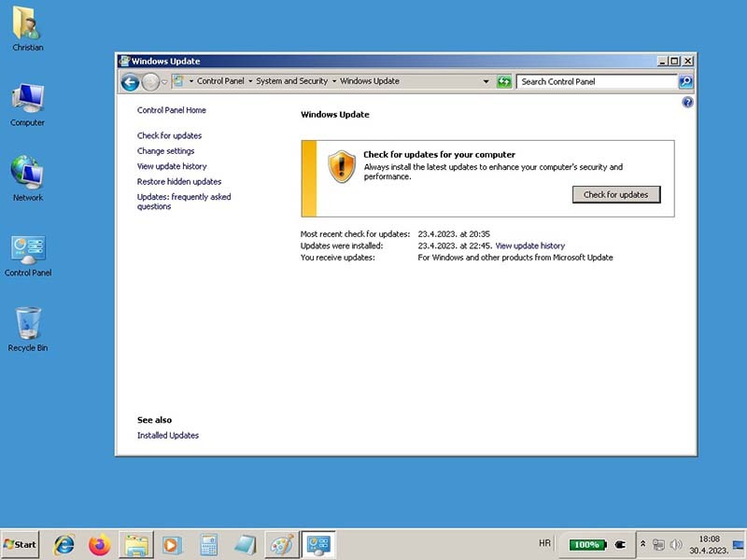
Task: Show hidden system tray icons
Action: 642,544
